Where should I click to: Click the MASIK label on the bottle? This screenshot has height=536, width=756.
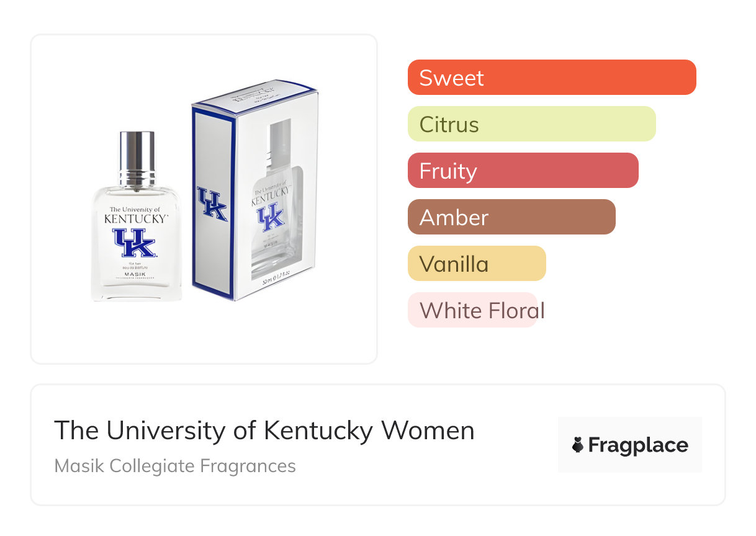coord(135,274)
